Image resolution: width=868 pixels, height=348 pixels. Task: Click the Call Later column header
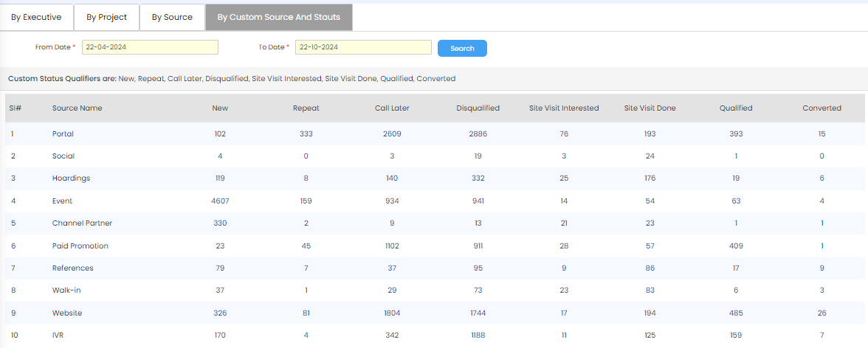tap(392, 108)
